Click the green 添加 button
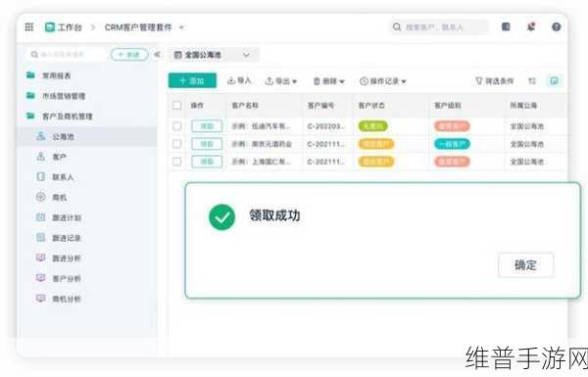Screen dimensions: 588x377 (192, 80)
